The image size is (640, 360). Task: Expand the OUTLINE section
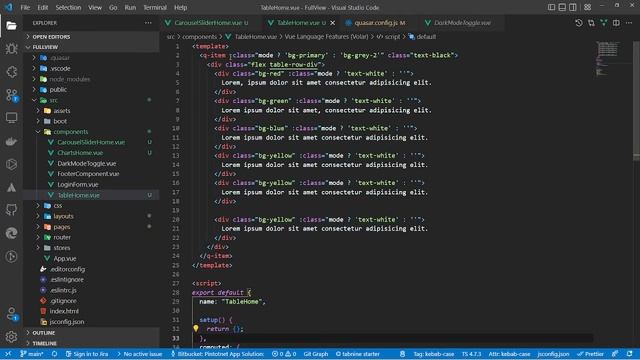coord(91,333)
